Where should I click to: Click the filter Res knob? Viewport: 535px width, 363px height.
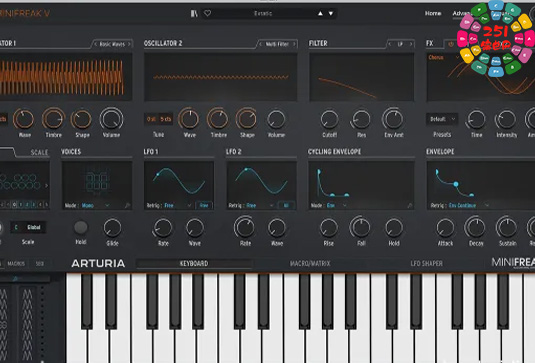[x=361, y=119]
